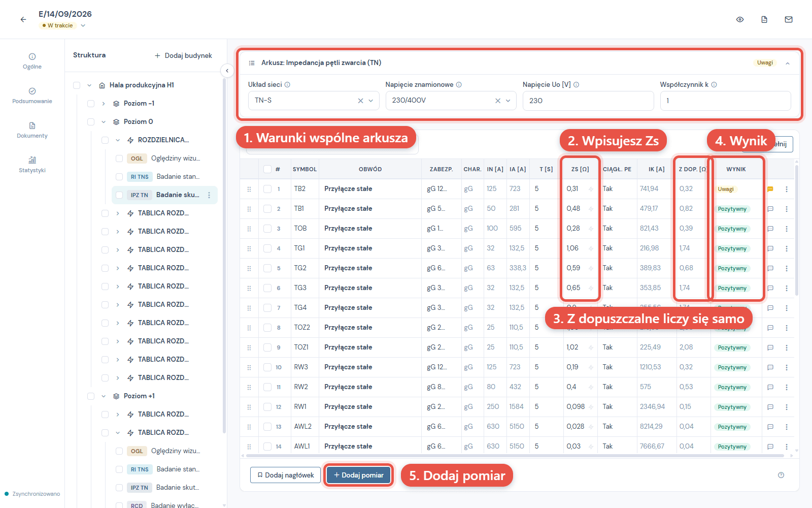Tick the Poziom -1 checkbox

91,104
